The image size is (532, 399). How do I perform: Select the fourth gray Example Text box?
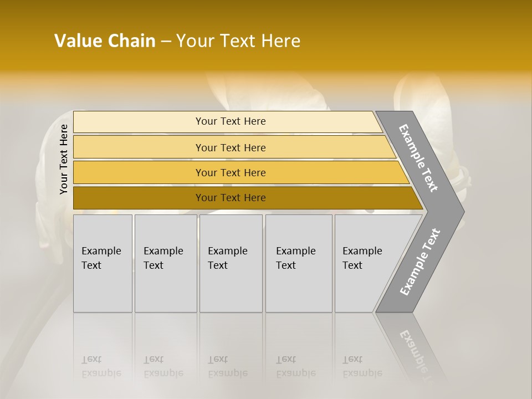[x=298, y=263]
